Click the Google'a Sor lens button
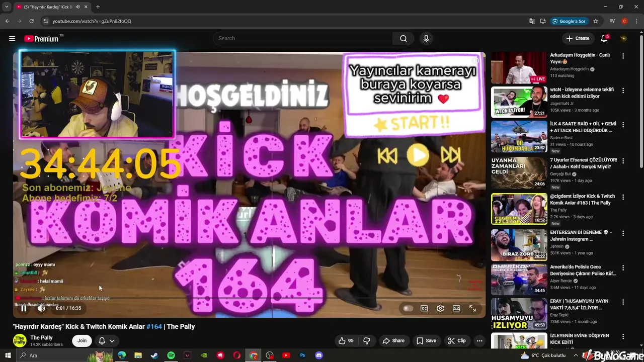 pos(569,21)
